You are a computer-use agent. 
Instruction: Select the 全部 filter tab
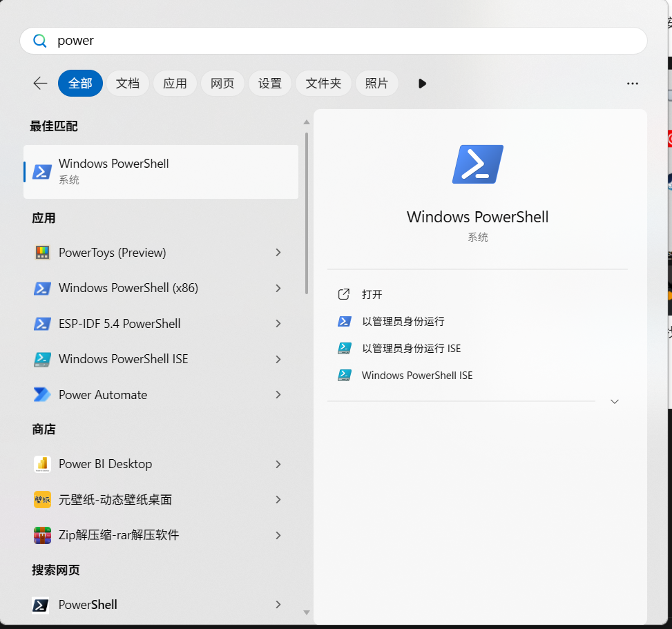tap(80, 83)
